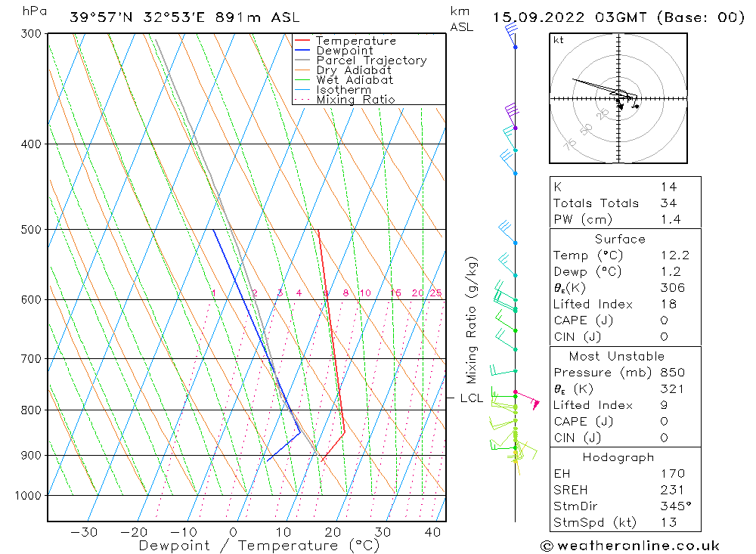The width and height of the screenshot is (756, 554).
Task: Click the 'km ASL' altitude axis label
Action: point(461,19)
